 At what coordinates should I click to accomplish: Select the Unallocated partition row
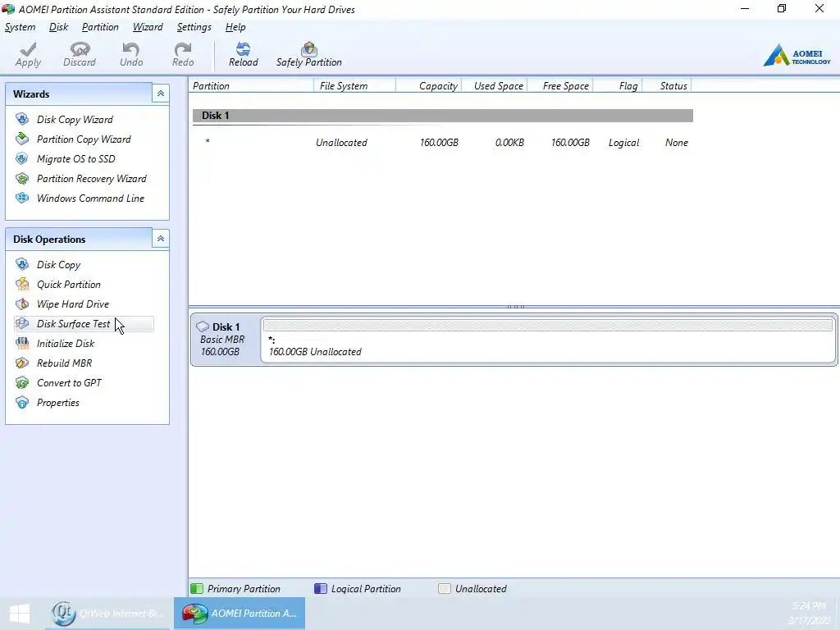[x=442, y=143]
